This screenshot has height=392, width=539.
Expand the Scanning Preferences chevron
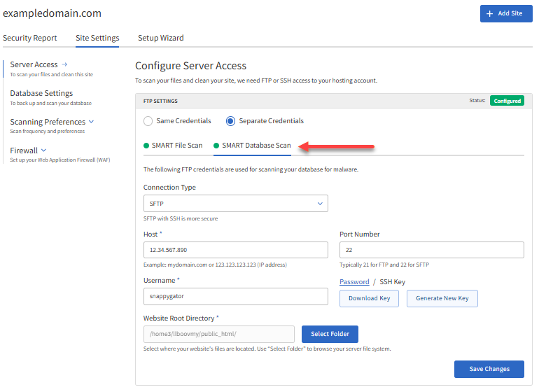click(91, 121)
